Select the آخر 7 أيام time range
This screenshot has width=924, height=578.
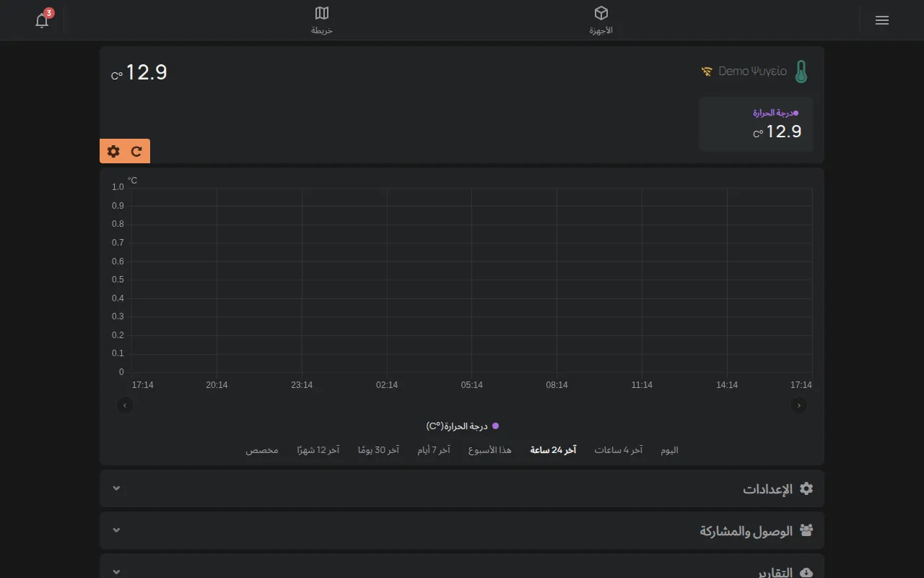pos(433,450)
